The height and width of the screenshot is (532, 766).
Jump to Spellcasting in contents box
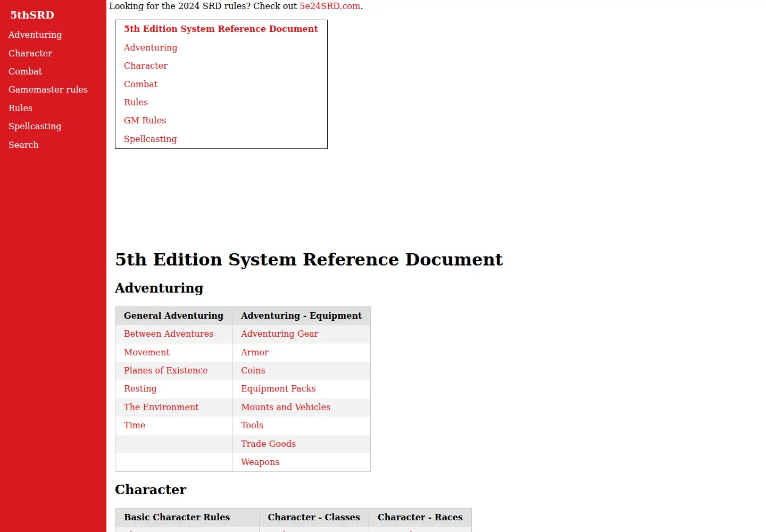[150, 139]
